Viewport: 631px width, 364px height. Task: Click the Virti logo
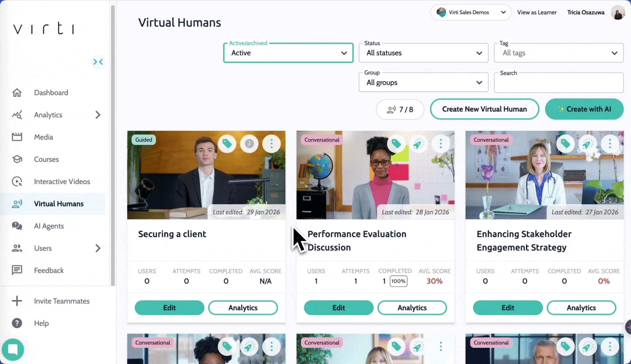43,28
